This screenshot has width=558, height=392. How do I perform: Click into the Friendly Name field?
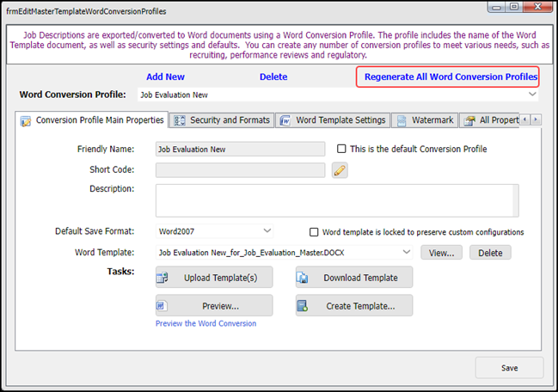[240, 149]
